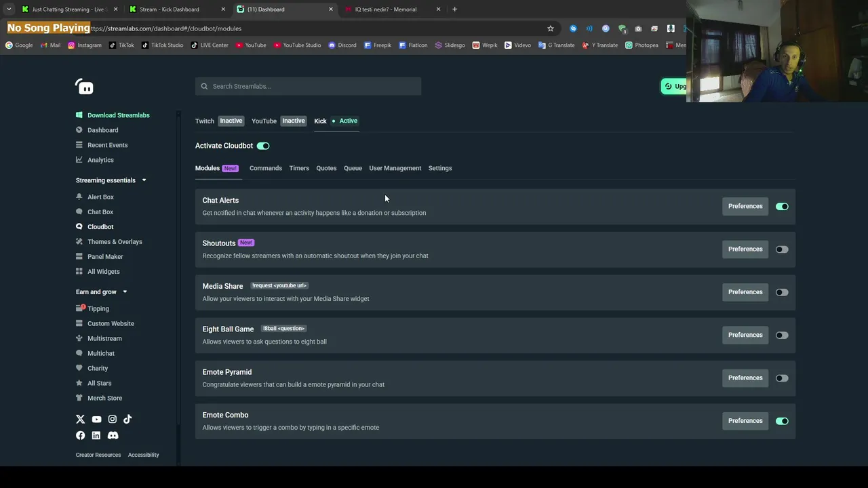The width and height of the screenshot is (868, 488).
Task: Enable the Shoutouts module toggle
Action: click(782, 249)
